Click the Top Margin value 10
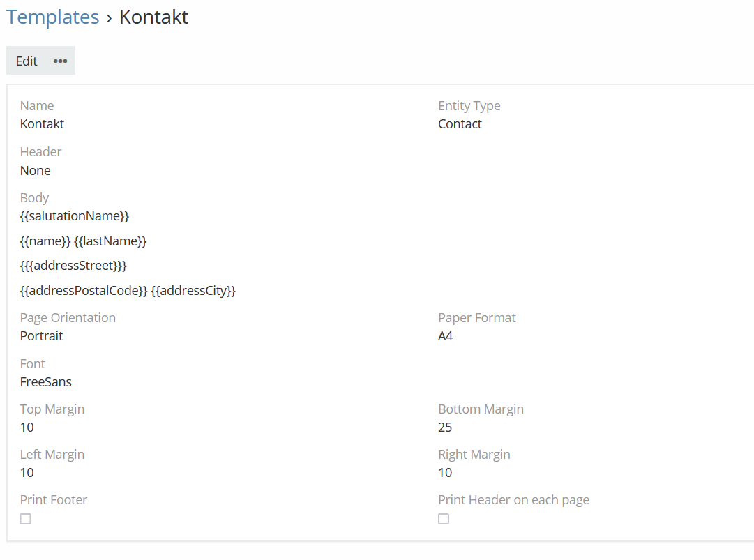This screenshot has width=754, height=560. [x=27, y=427]
